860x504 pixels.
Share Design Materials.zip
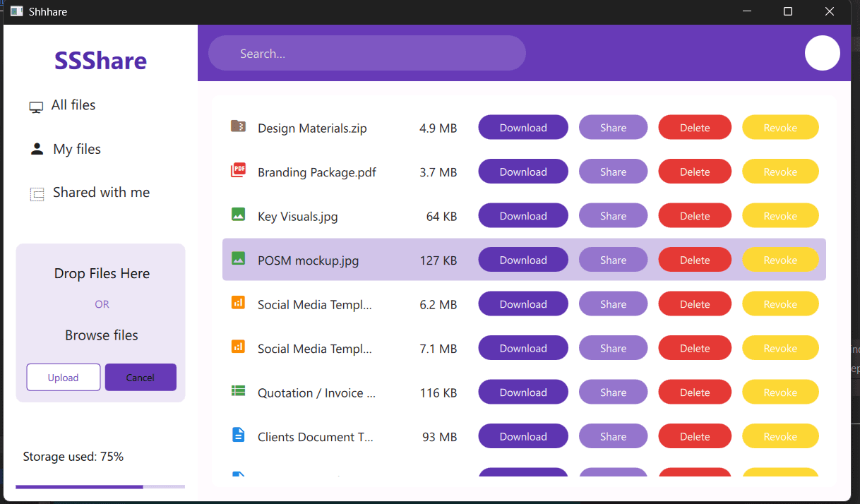pyautogui.click(x=613, y=128)
